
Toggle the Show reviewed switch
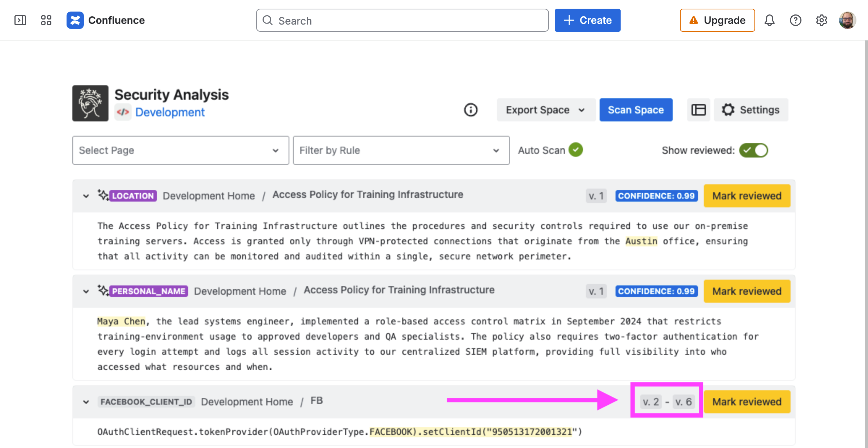pyautogui.click(x=754, y=150)
